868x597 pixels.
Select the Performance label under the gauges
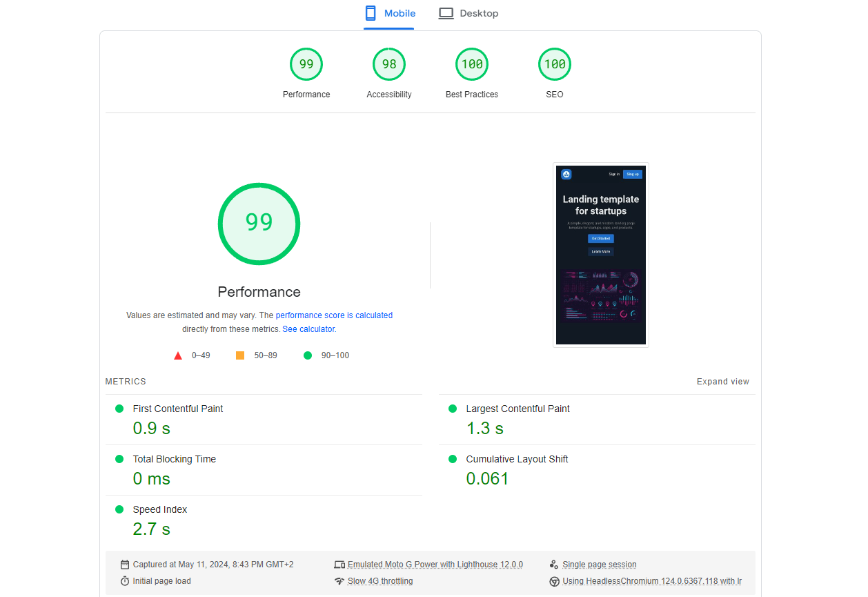tap(306, 95)
